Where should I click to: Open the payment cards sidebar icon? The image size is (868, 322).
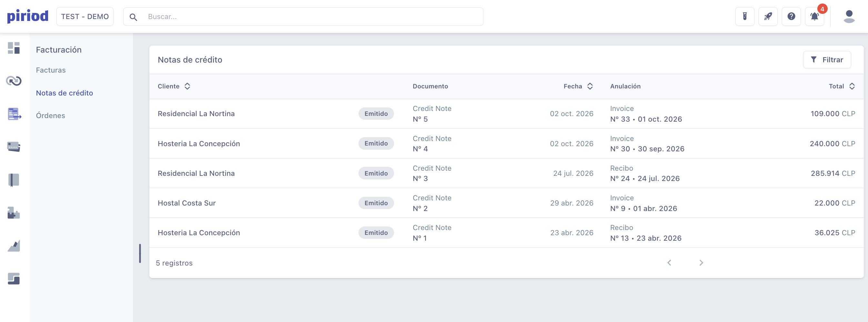[x=14, y=146]
